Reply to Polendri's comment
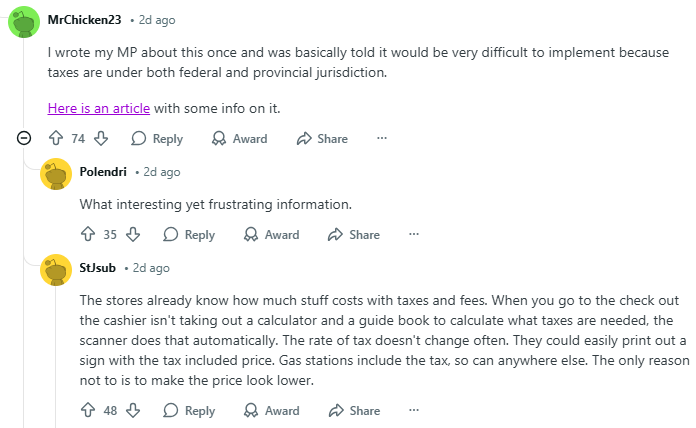696x428 pixels. pos(189,235)
